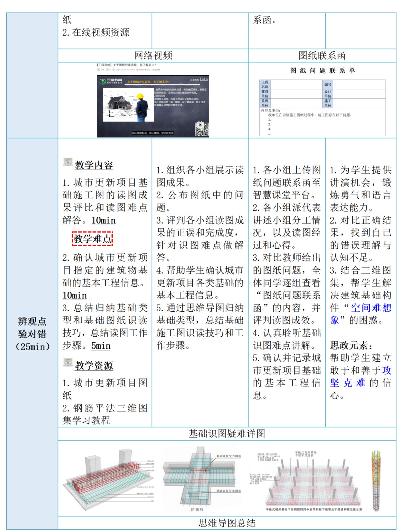Click the underlined 10min below 基本工程信息
This screenshot has width=402, height=532.
click(75, 295)
